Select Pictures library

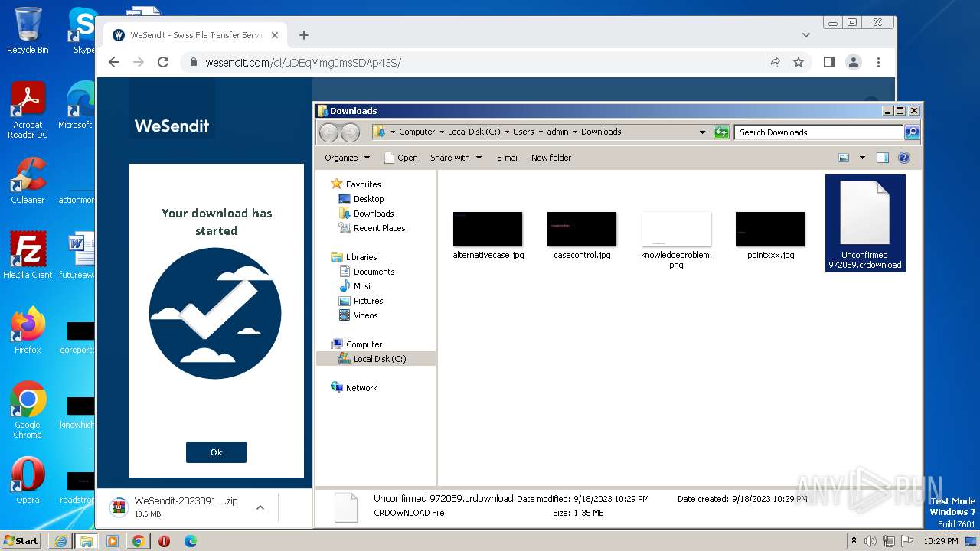(368, 301)
